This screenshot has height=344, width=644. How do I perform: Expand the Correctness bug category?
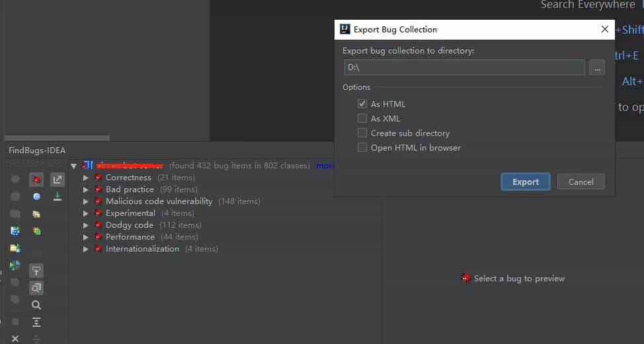coord(86,178)
